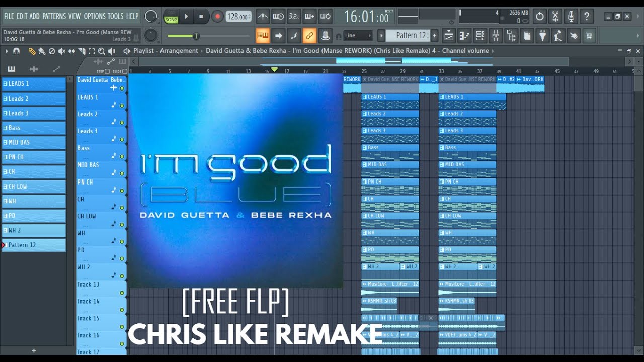Open the ADD menu

pyautogui.click(x=34, y=16)
